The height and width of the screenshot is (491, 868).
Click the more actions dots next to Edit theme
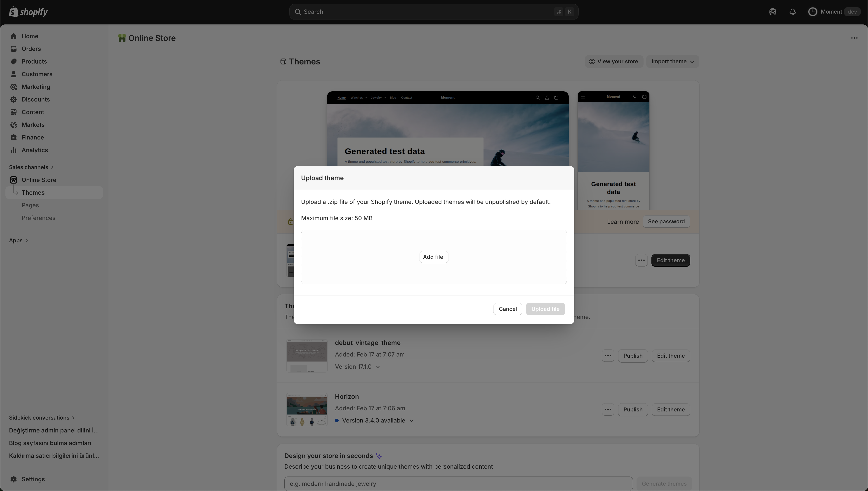pyautogui.click(x=641, y=260)
